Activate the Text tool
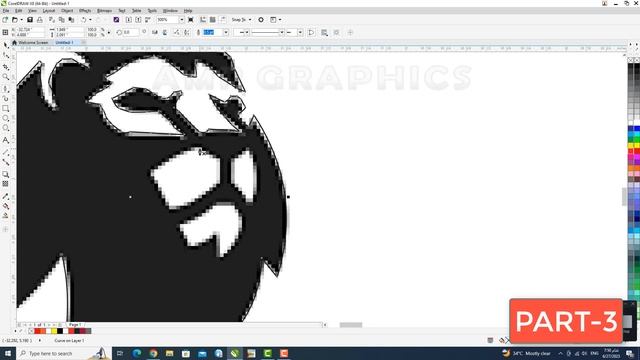Image resolution: width=640 pixels, height=360 pixels. click(x=5, y=140)
